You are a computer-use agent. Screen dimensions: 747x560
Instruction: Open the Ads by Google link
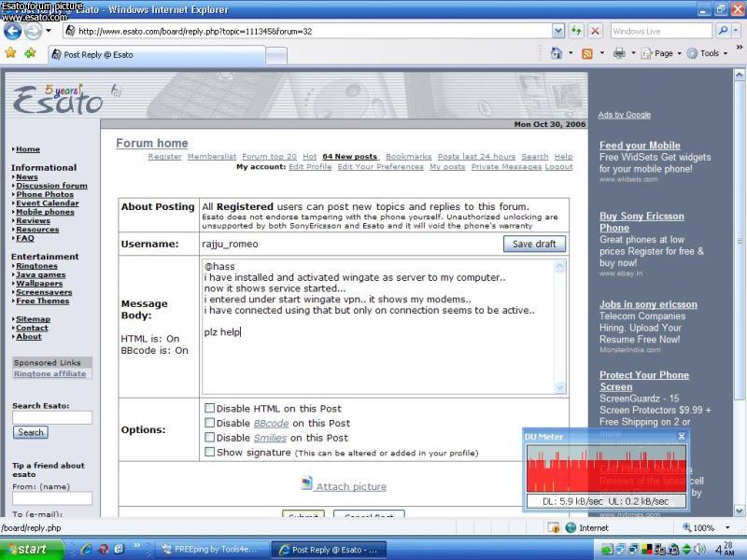(x=624, y=115)
